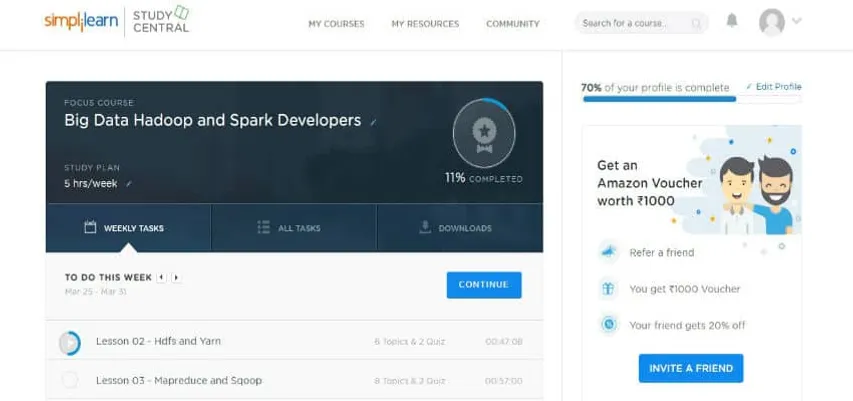Switch to the All Tasks tab
Image resolution: width=853 pixels, height=401 pixels.
[293, 228]
